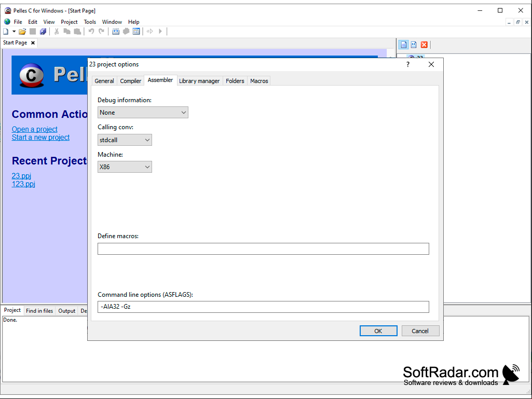
Task: Close the 23 project options dialog
Action: tap(431, 64)
